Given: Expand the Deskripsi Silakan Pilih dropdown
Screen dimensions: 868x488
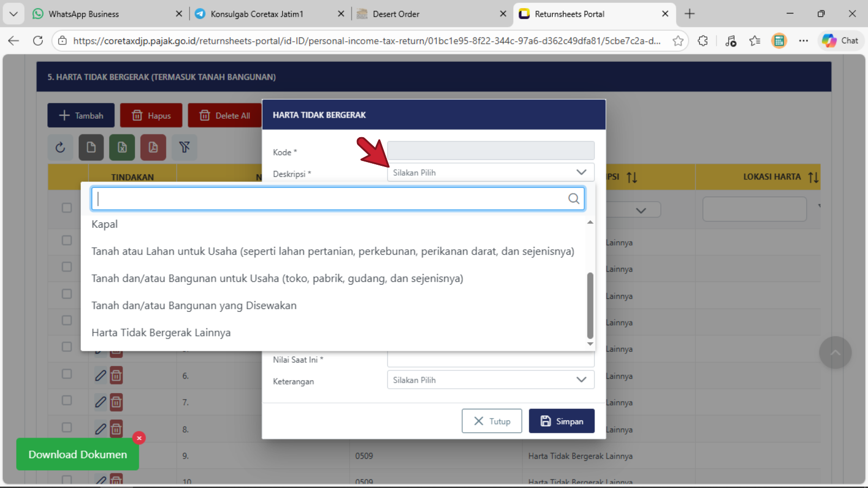Looking at the screenshot, I should click(x=490, y=172).
